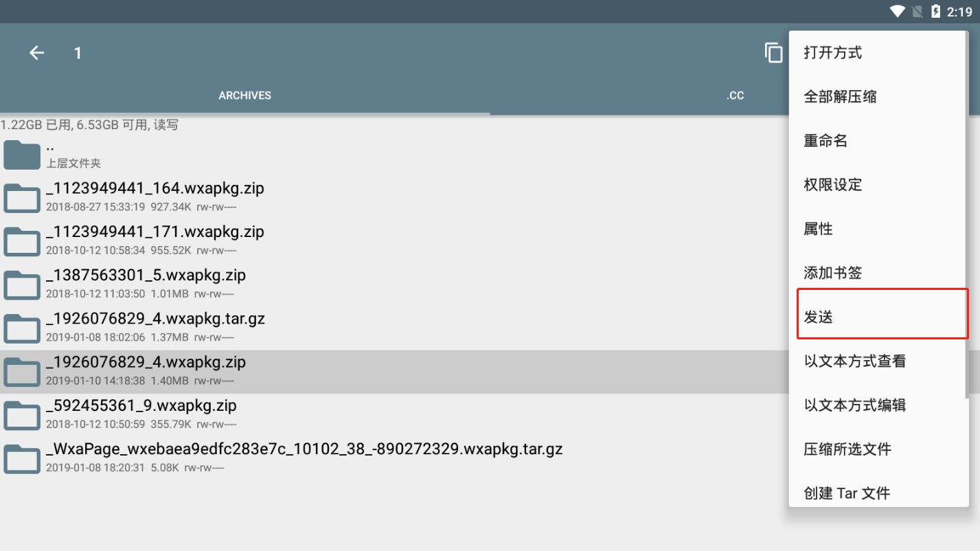Tap the selection count "1" in the toolbar
980x551 pixels.
[x=78, y=53]
